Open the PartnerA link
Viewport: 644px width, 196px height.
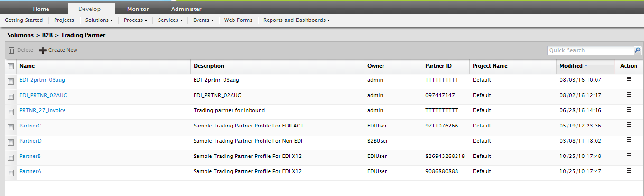(x=30, y=171)
